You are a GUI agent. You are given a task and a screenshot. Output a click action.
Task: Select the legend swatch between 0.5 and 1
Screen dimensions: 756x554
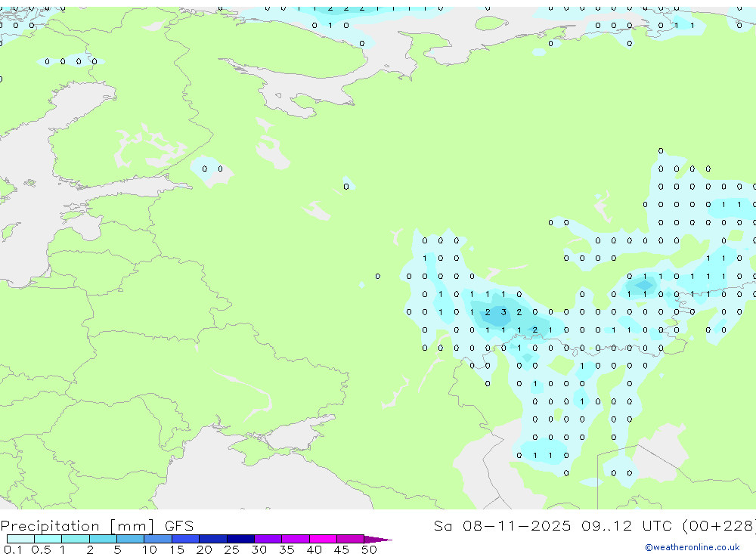(x=48, y=539)
